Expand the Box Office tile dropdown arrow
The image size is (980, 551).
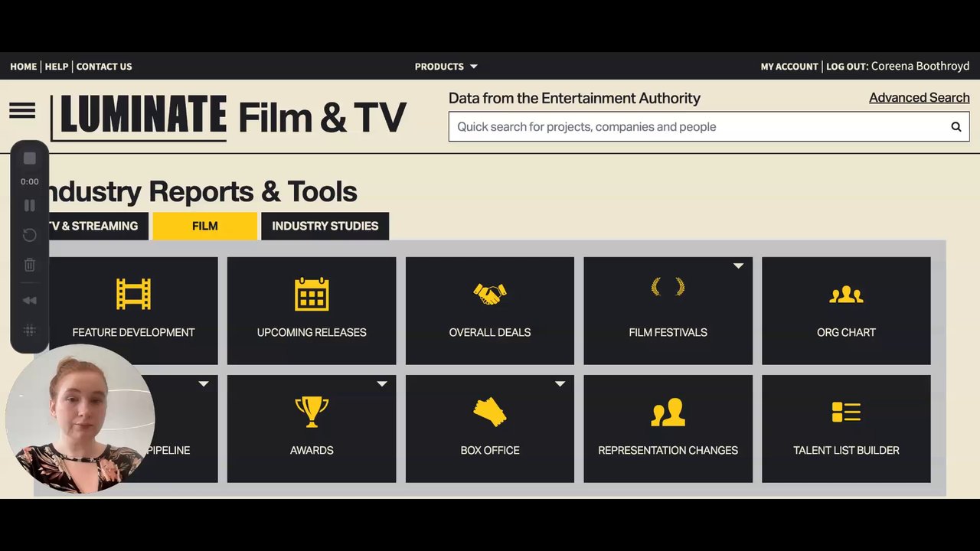(560, 384)
